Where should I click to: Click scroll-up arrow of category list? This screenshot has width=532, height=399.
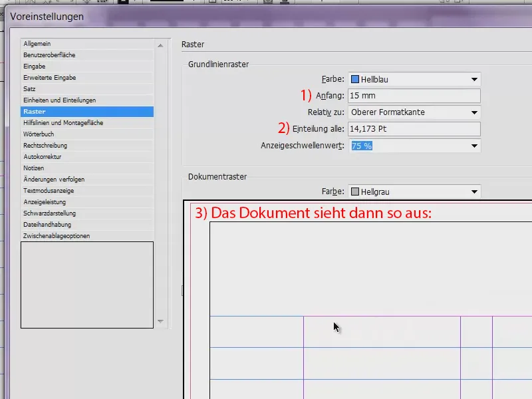click(160, 45)
